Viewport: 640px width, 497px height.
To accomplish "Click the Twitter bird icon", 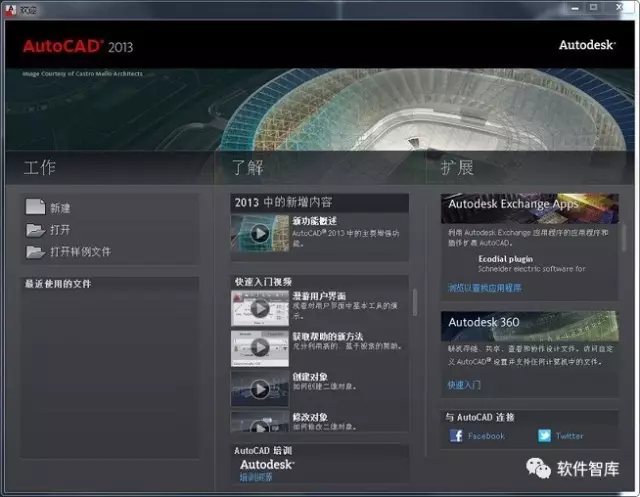I will pos(544,436).
